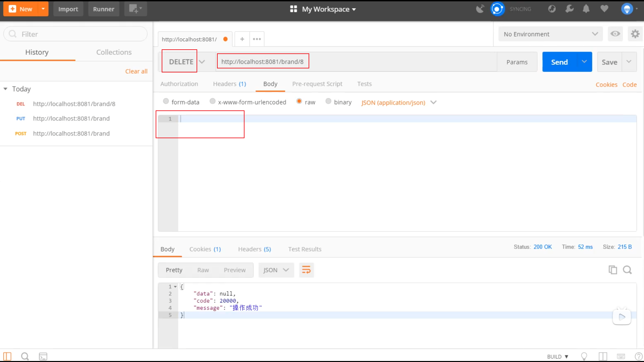Select x-www-form-urlencoded body type
This screenshot has height=362, width=644.
tap(212, 101)
